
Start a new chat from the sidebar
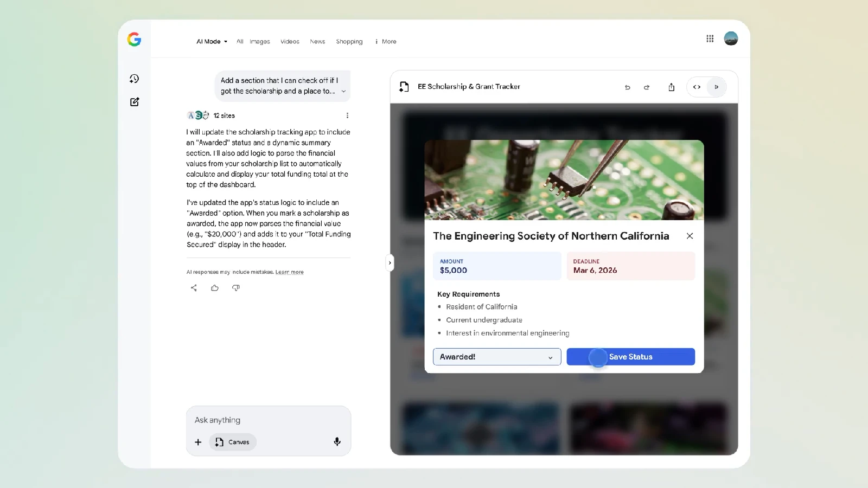pyautogui.click(x=134, y=102)
